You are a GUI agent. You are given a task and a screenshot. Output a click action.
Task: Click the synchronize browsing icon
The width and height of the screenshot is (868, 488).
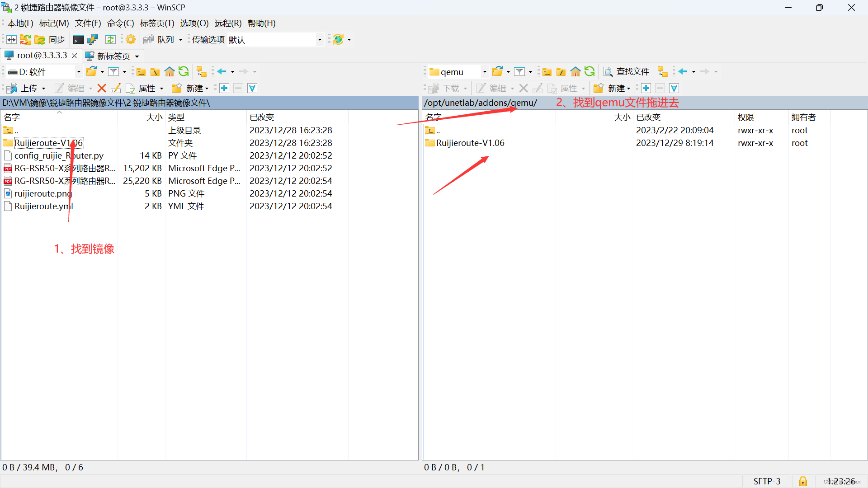tap(111, 40)
